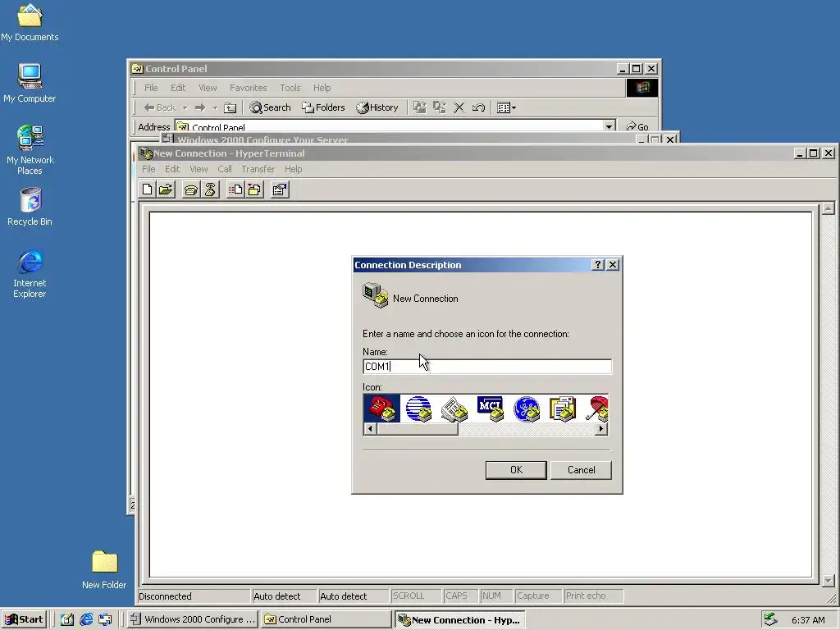Click the Name input field
The image size is (840, 630).
pos(487,367)
